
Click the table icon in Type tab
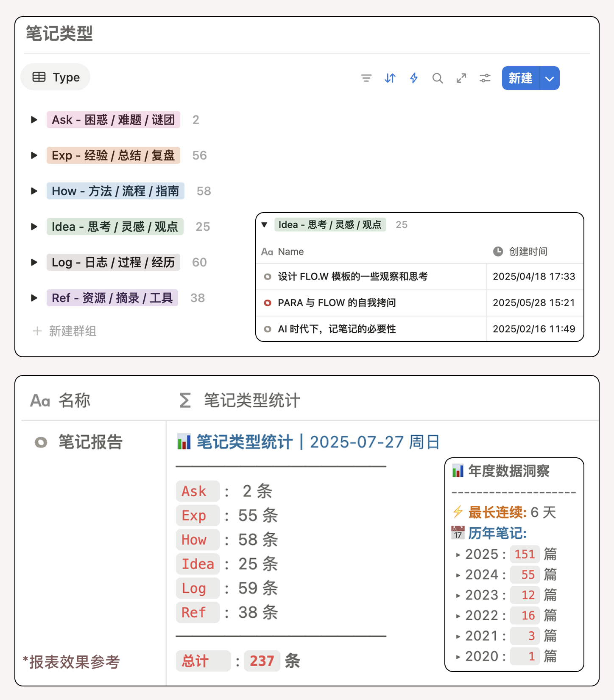coord(39,77)
